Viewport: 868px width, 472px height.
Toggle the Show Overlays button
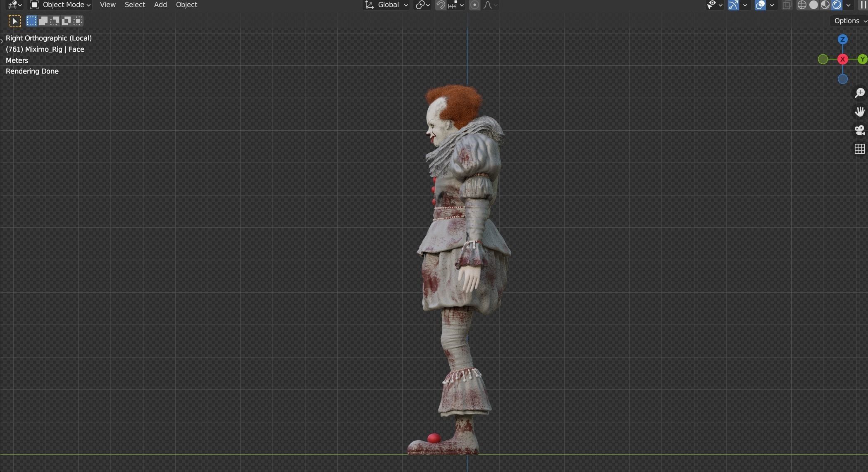[760, 5]
